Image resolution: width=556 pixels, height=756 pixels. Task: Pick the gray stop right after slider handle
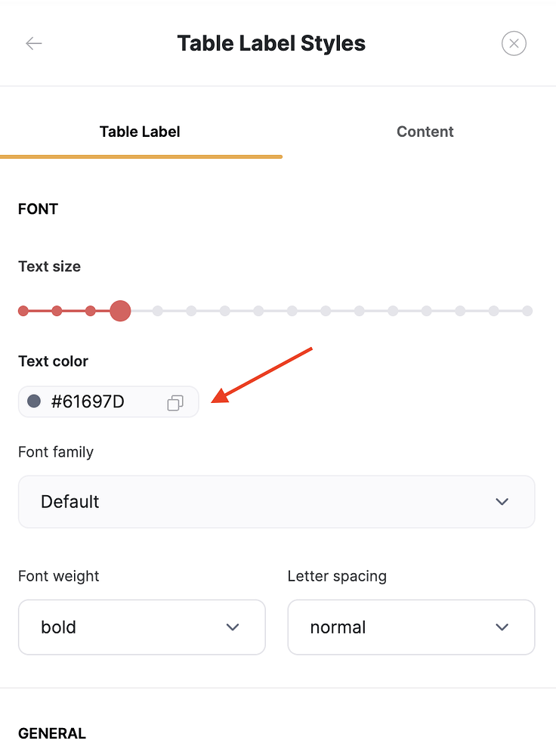[158, 311]
